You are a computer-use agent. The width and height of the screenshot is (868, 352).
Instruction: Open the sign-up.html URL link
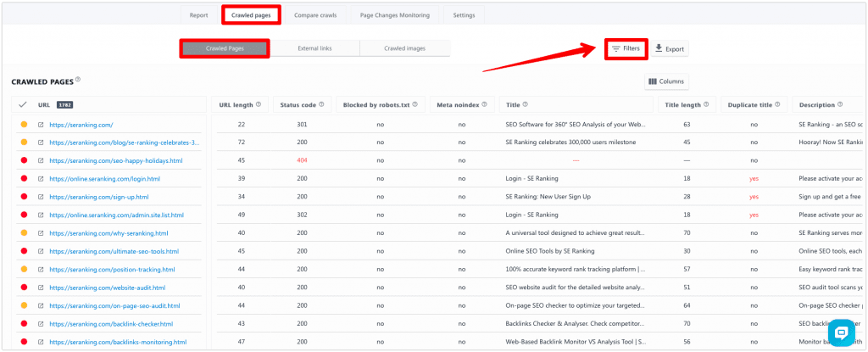click(99, 197)
